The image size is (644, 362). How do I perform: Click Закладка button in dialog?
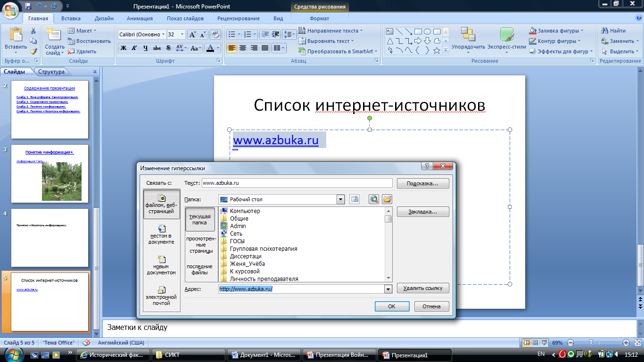click(423, 212)
